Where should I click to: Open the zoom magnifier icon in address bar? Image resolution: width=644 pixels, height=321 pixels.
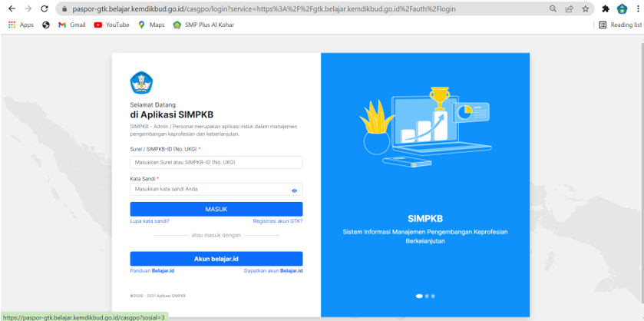553,9
